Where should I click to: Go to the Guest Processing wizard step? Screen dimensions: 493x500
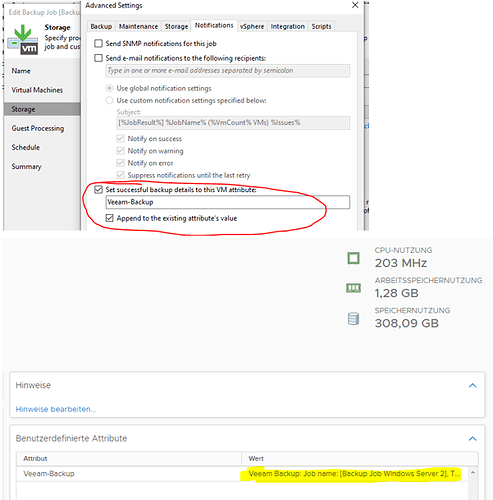(38, 128)
